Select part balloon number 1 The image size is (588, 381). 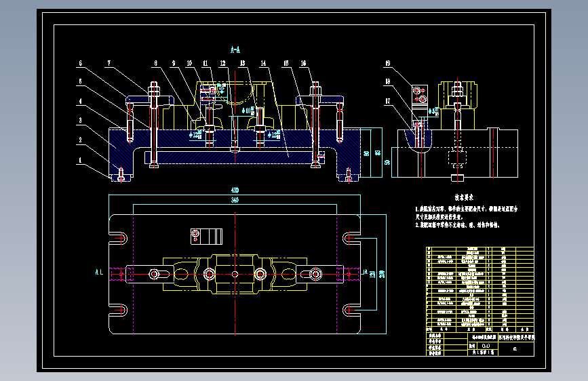coord(80,160)
